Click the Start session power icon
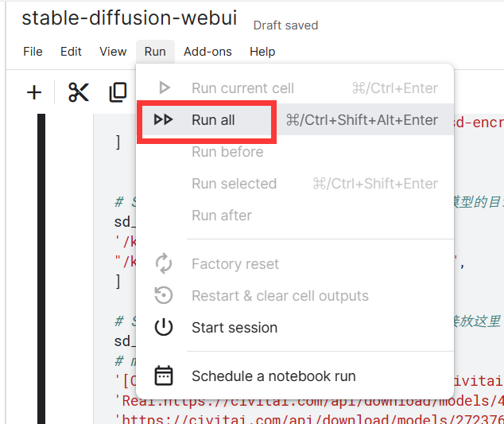504x424 pixels. click(164, 327)
